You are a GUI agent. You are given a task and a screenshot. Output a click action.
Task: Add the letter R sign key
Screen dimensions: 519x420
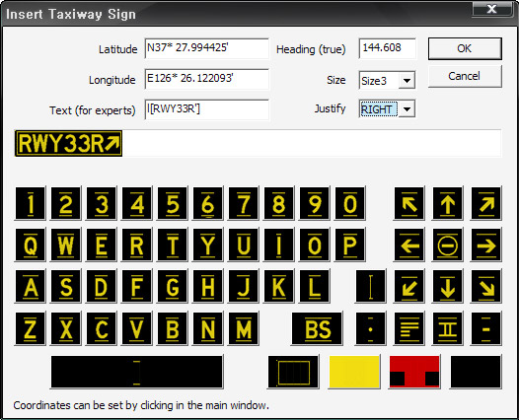(x=137, y=245)
